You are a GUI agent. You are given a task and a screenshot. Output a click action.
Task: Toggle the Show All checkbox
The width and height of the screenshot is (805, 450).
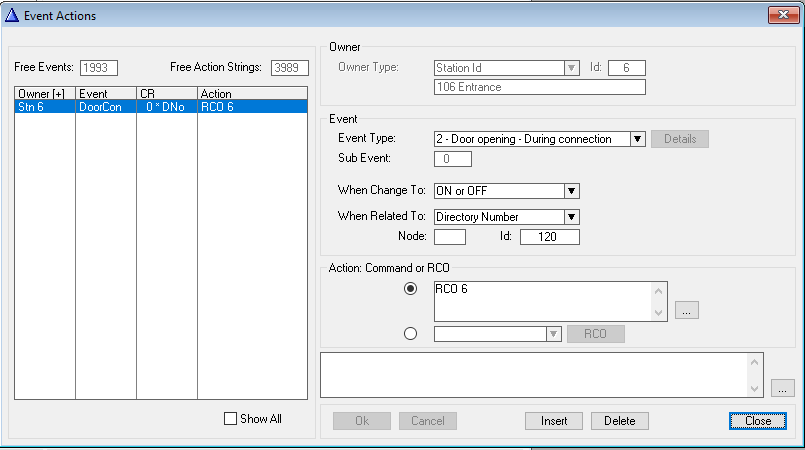[230, 419]
